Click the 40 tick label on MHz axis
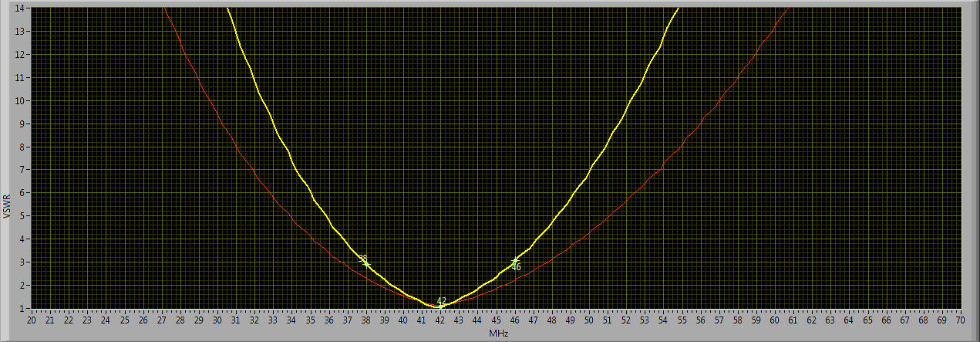980x342 pixels. 403,319
